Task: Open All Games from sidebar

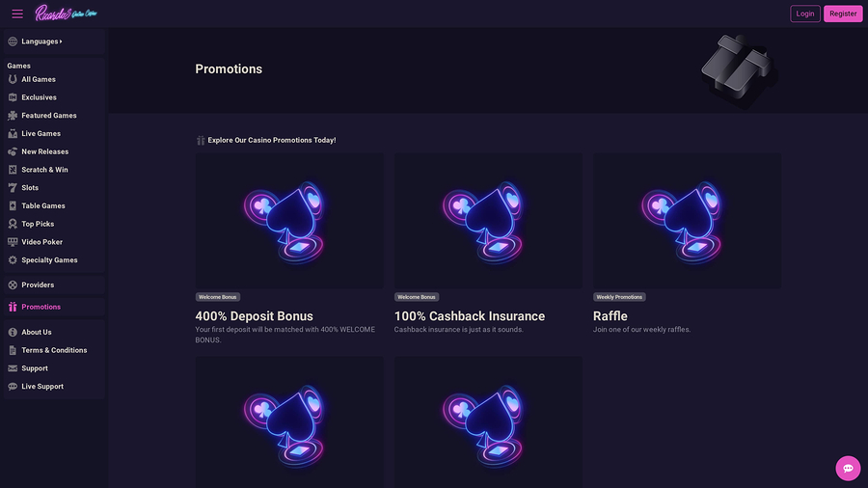Action: pyautogui.click(x=39, y=79)
